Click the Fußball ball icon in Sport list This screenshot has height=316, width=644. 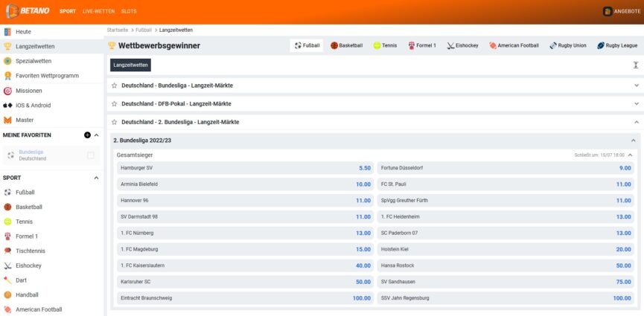pyautogui.click(x=7, y=193)
